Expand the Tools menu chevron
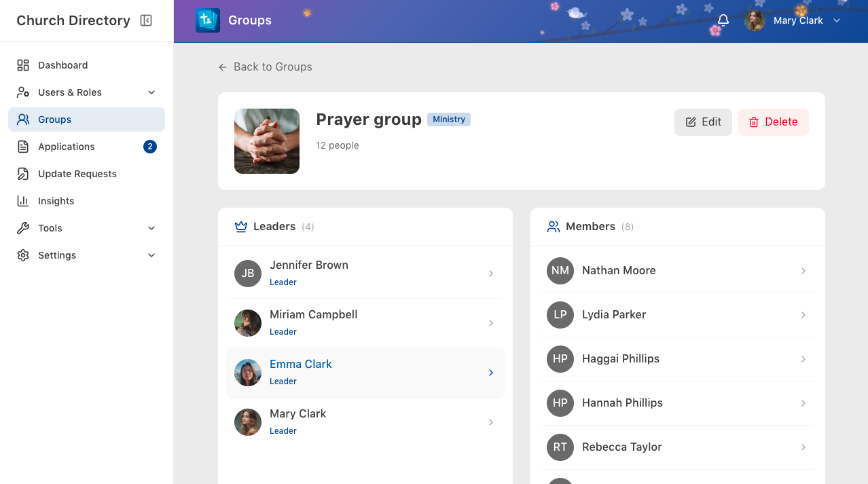The image size is (868, 484). [x=151, y=228]
